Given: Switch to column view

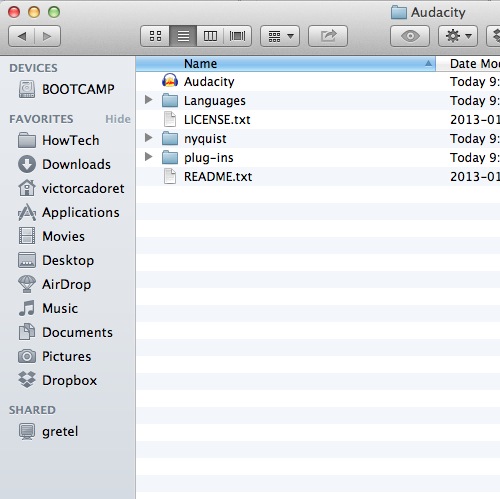Looking at the screenshot, I should 210,36.
